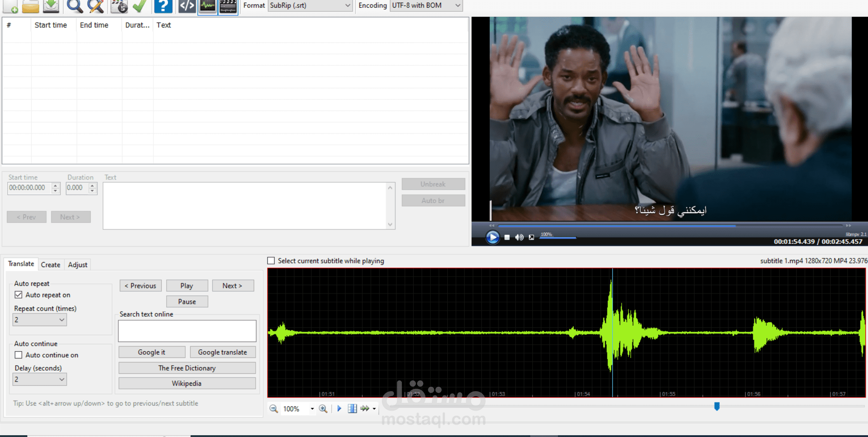The height and width of the screenshot is (437, 868).
Task: Focus the subtitle Text edit box
Action: point(249,206)
